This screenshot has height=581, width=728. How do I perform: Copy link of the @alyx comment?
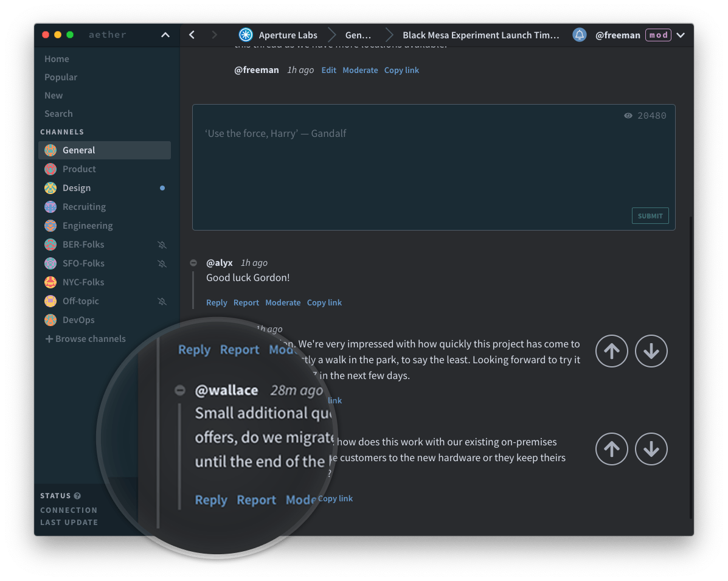pos(324,302)
